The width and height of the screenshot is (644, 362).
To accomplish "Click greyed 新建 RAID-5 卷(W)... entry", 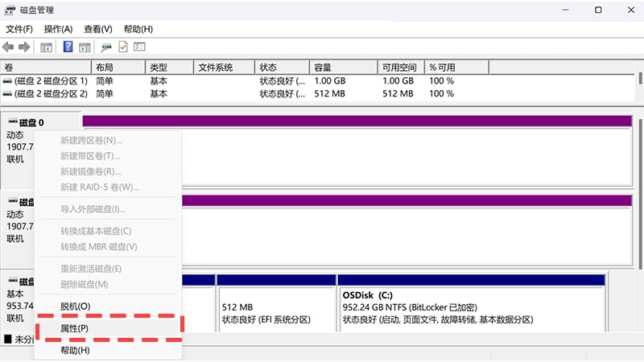I will pos(109,187).
